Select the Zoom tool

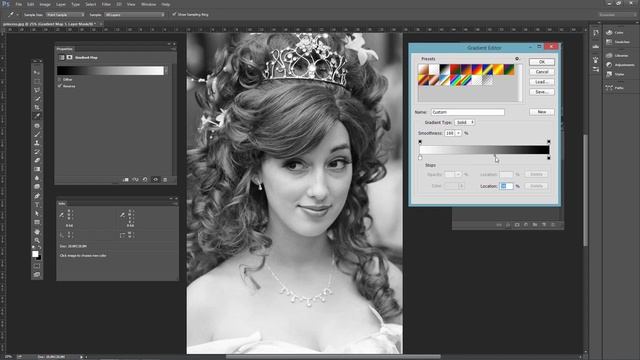click(x=37, y=240)
